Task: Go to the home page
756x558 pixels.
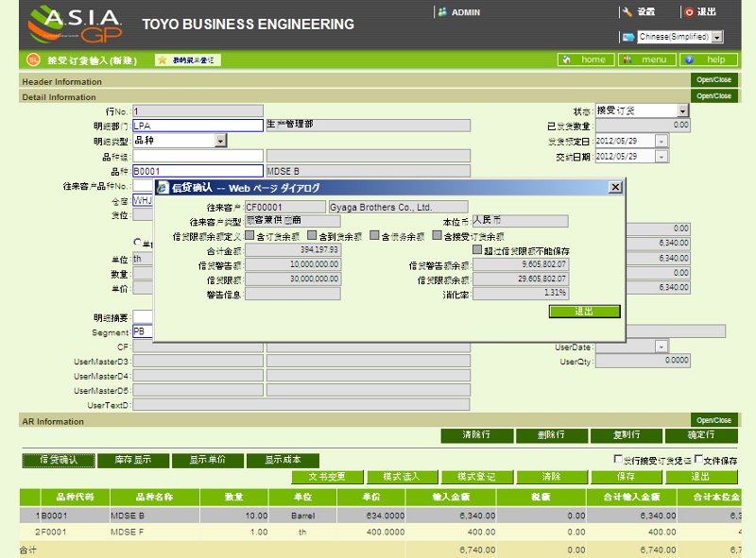Action: tap(586, 59)
